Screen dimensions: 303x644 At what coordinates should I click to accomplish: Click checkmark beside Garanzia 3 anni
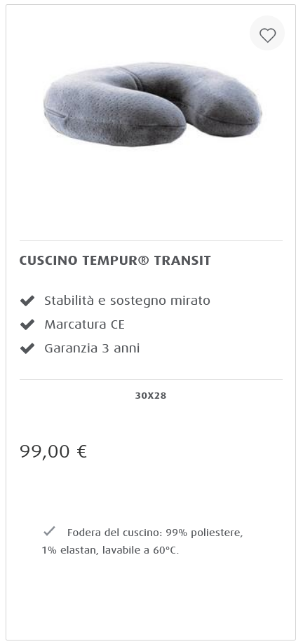(27, 349)
